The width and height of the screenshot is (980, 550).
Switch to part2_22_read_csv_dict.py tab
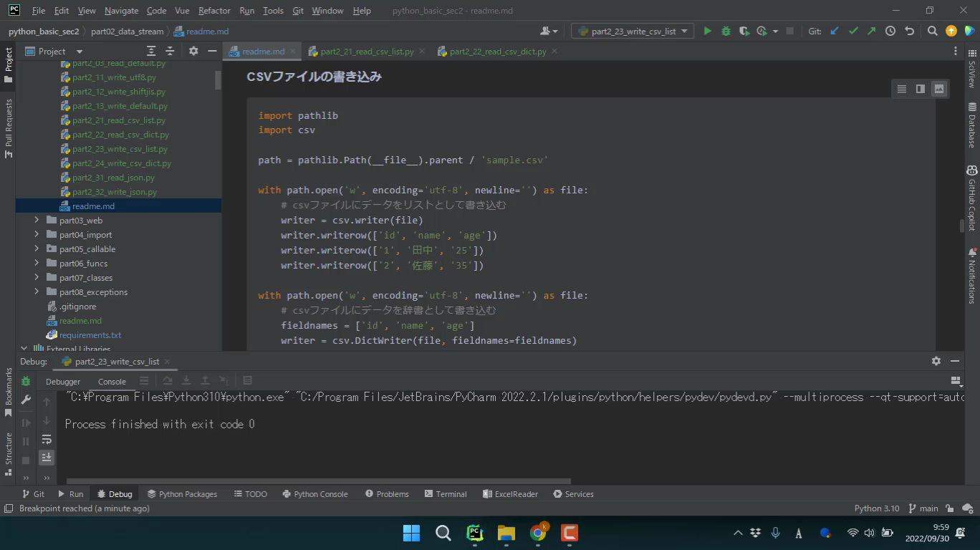[497, 52]
